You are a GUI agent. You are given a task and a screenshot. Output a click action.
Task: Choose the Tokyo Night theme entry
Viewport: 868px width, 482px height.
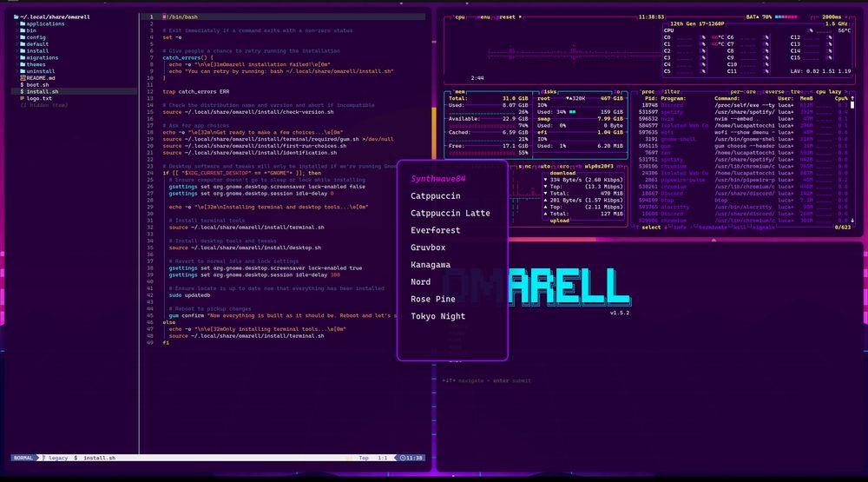click(x=437, y=316)
